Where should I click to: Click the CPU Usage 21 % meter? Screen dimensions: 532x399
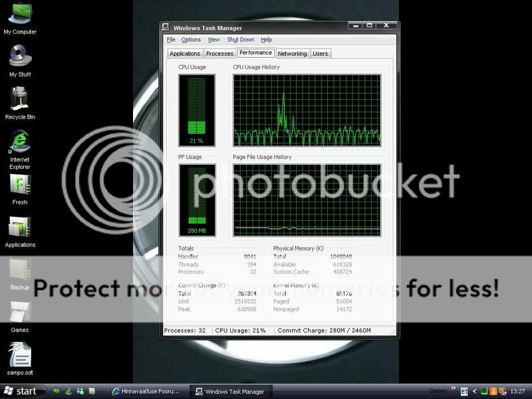pos(197,110)
